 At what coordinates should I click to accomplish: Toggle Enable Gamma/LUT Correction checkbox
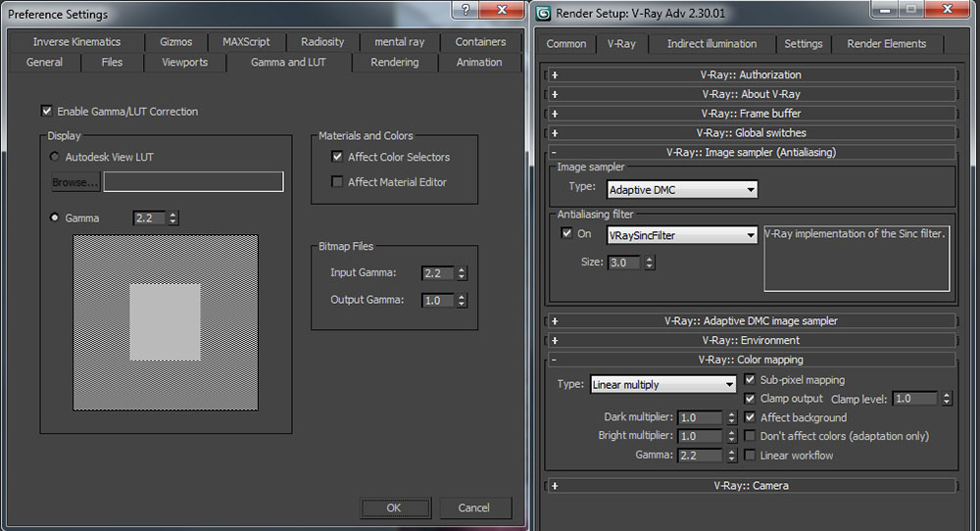(46, 112)
